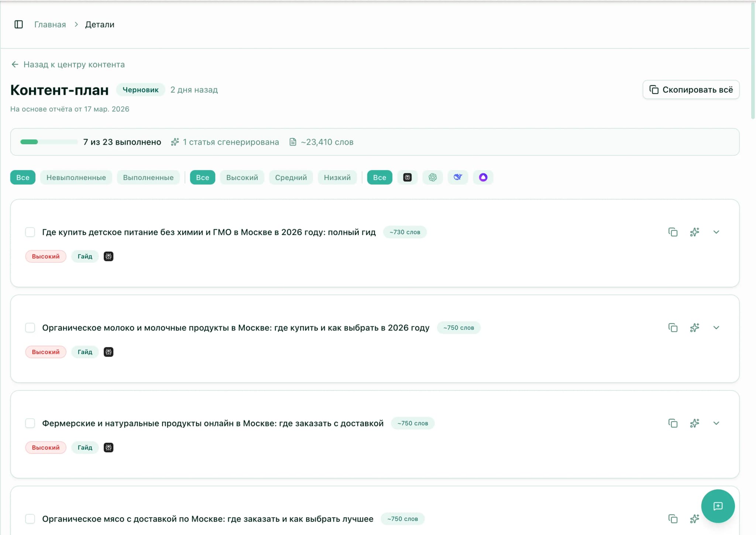Mark organic milk article as done
The height and width of the screenshot is (535, 756).
click(30, 328)
